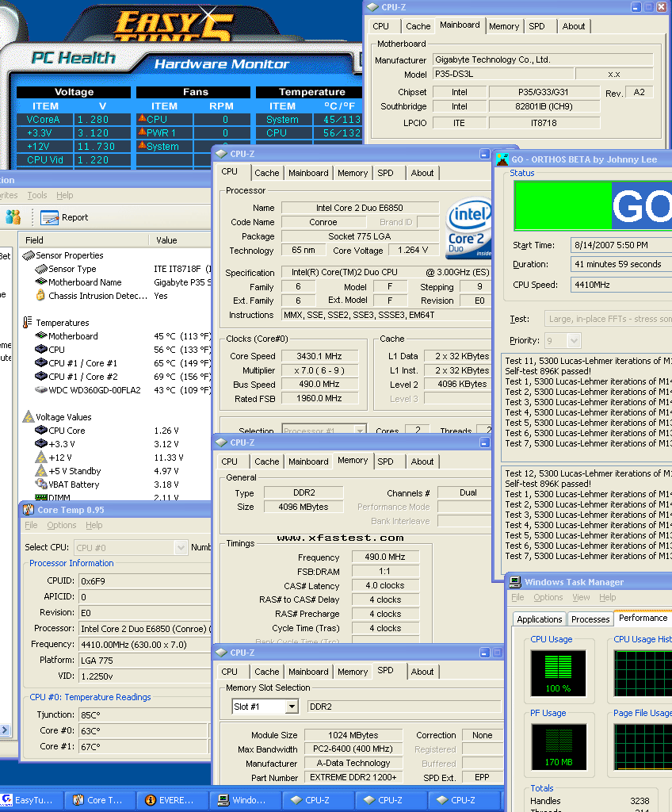Screen dimensions: 672x812
Task: Click the ORTHOS title bar icon
Action: coord(502,159)
